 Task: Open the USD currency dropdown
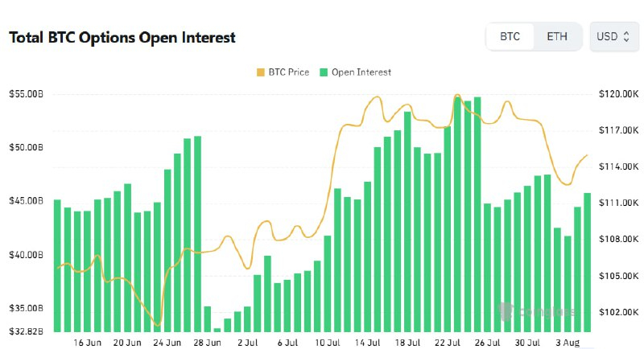[613, 37]
